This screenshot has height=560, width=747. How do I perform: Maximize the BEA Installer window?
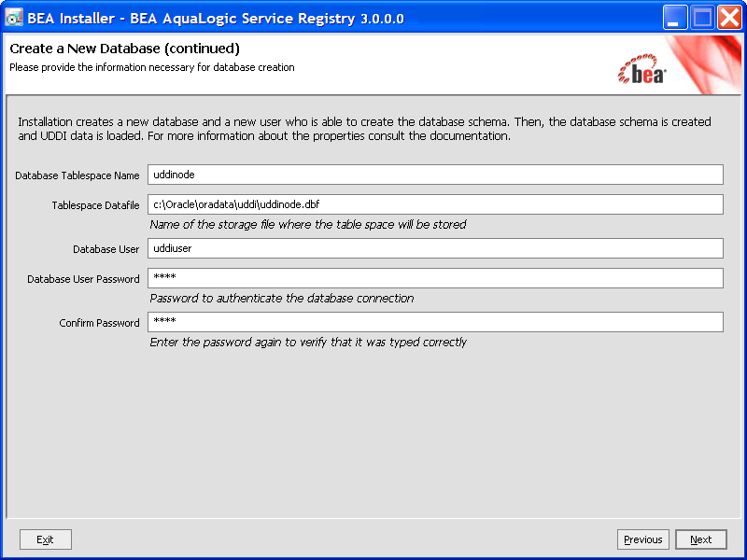point(702,18)
